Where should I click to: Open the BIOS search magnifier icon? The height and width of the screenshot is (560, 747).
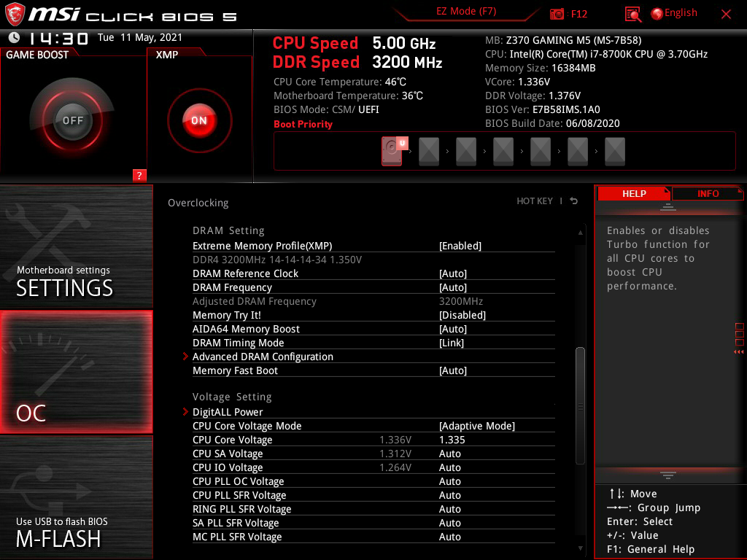632,15
